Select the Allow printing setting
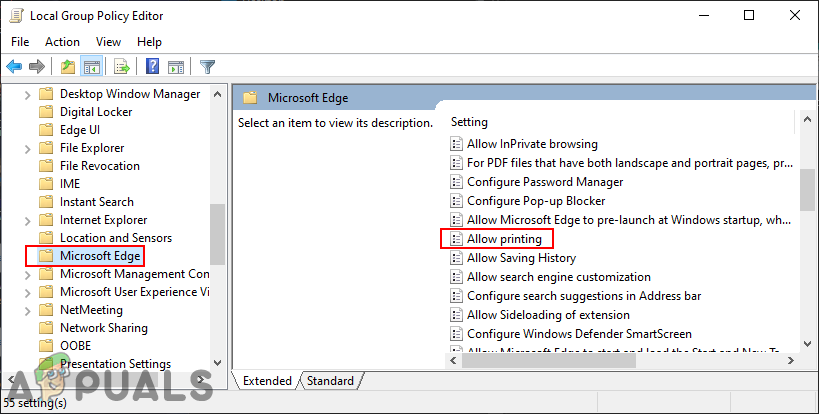Viewport: 819px width, 414px height. pos(504,240)
